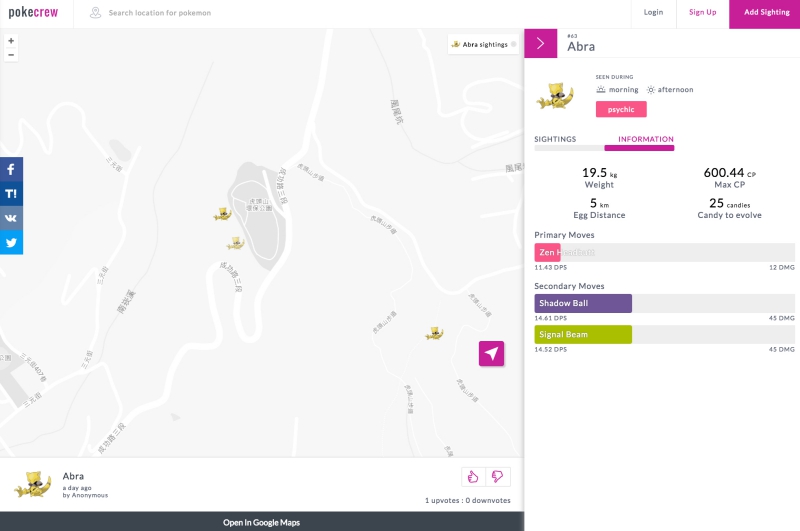
Task: Open the Sign Up page
Action: click(703, 12)
